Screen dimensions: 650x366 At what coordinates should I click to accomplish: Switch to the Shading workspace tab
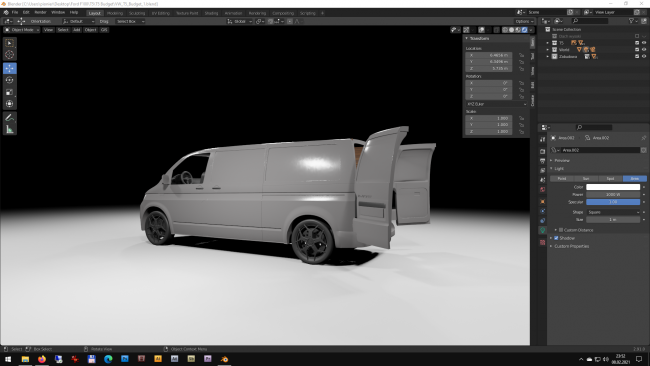coord(211,13)
